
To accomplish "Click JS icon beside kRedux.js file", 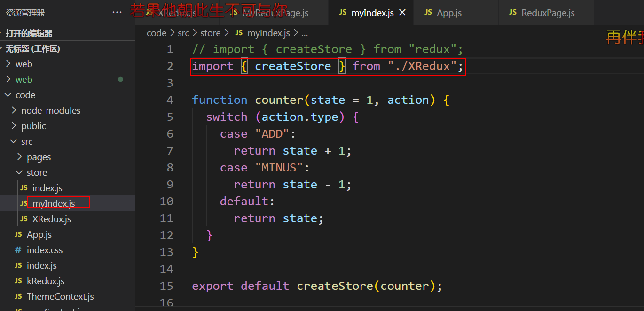I will [18, 281].
